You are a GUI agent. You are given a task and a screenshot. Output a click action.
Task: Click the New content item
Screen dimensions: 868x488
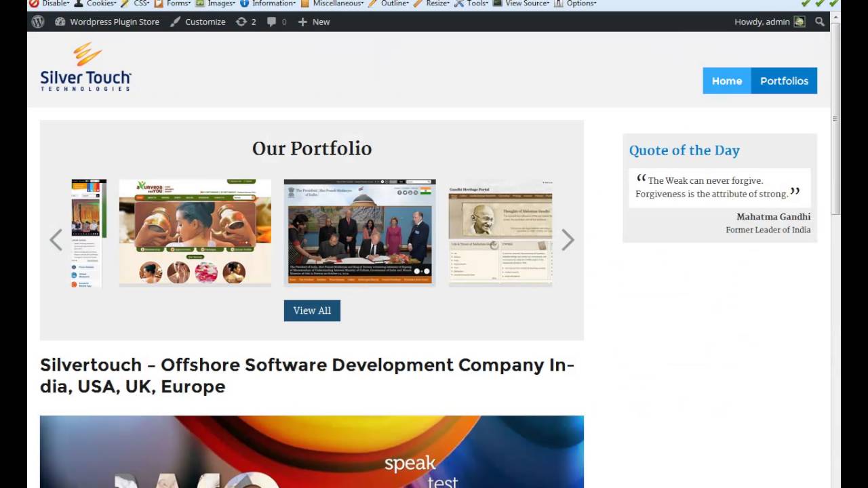click(314, 22)
